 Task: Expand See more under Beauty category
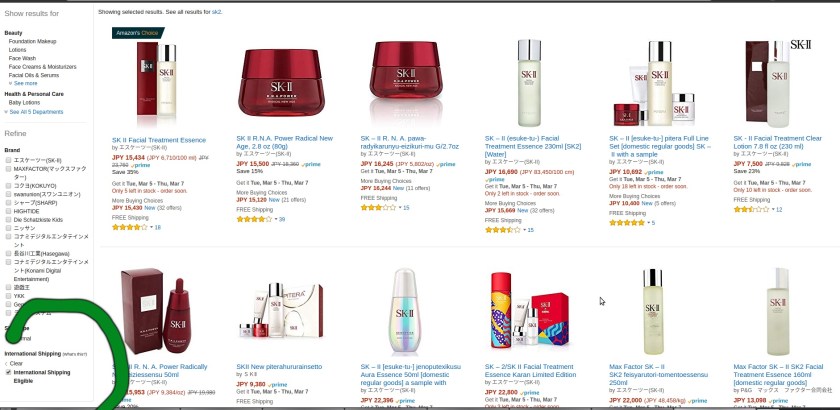[x=23, y=84]
